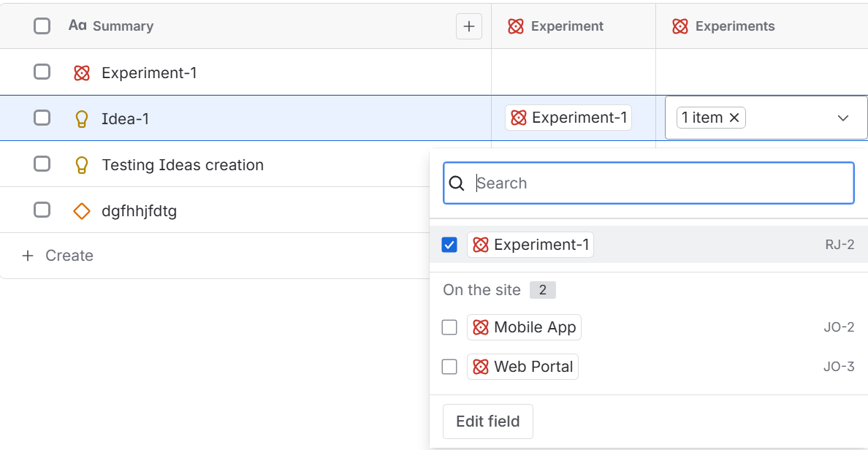
Task: Remove the 1 item tag with X
Action: [734, 118]
